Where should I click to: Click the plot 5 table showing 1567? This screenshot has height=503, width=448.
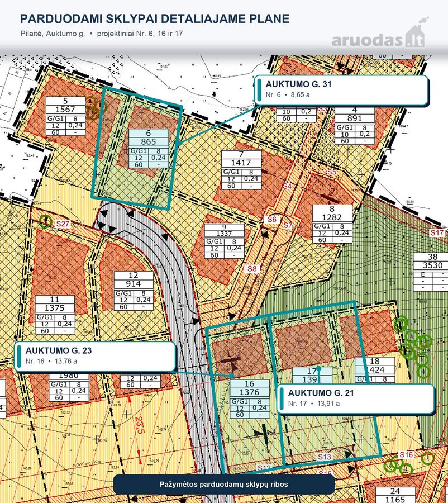[65, 116]
